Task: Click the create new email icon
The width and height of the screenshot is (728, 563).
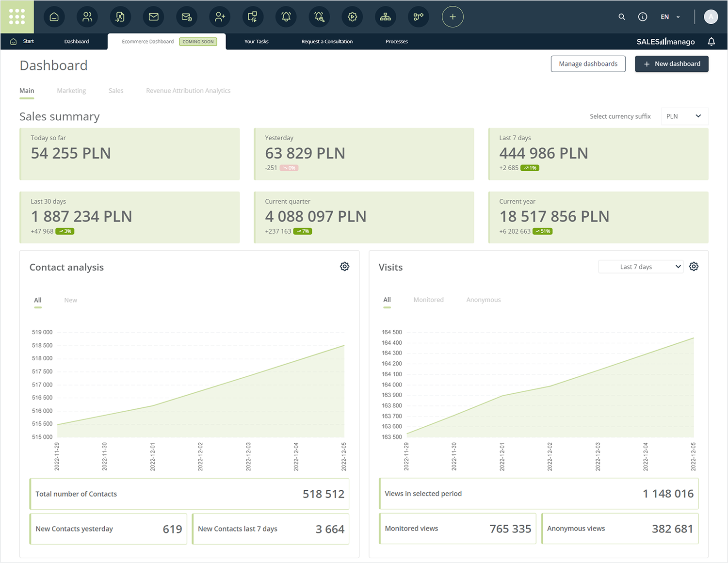Action: click(187, 17)
